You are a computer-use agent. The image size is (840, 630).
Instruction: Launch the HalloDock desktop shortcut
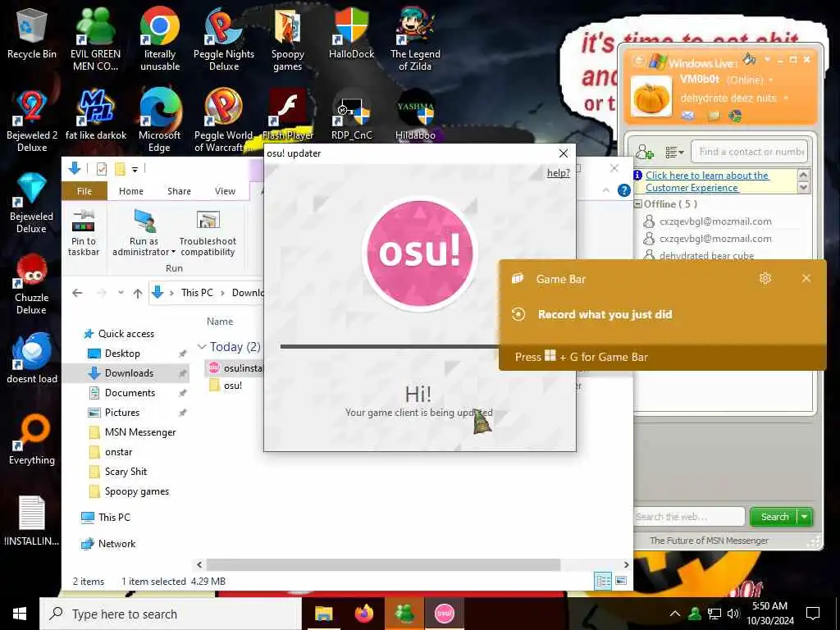click(x=351, y=33)
